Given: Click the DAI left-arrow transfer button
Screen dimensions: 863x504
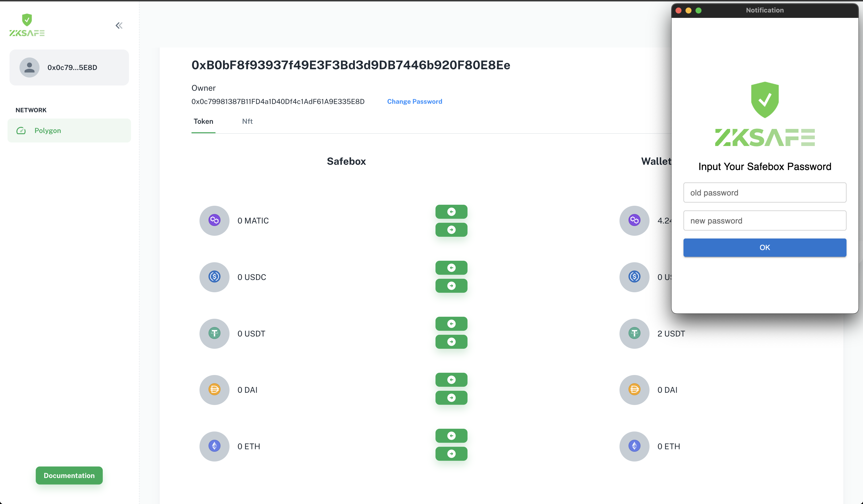Looking at the screenshot, I should [451, 380].
